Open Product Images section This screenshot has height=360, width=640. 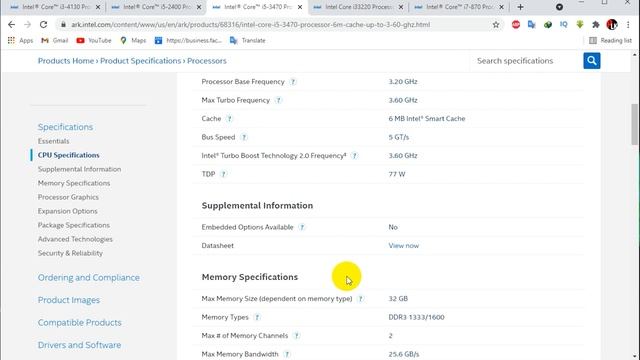point(69,300)
